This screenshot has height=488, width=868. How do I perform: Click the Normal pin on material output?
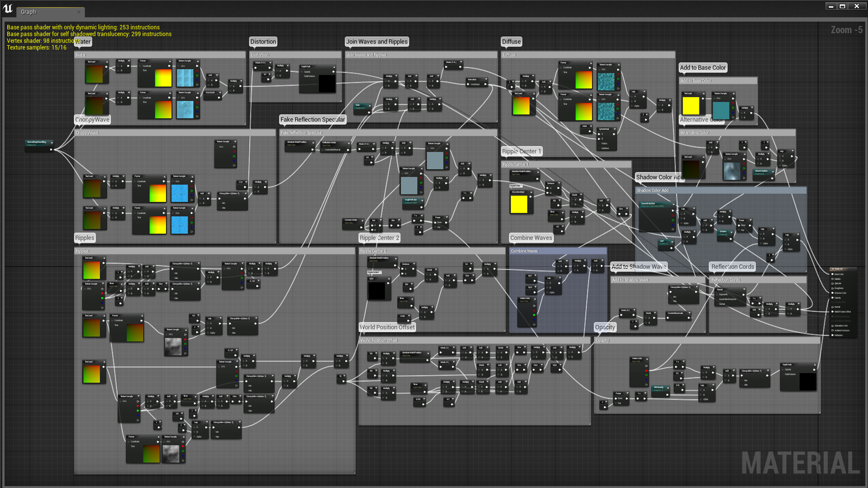click(832, 307)
